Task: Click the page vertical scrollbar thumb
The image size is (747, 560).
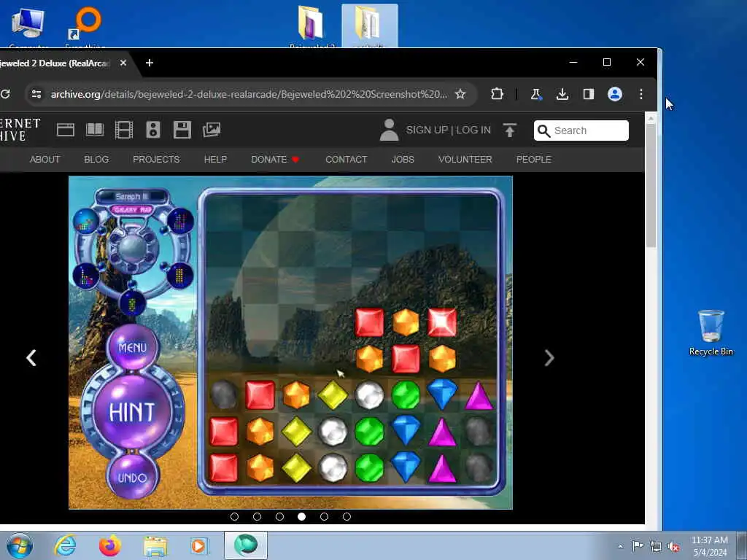Action: coord(651,186)
